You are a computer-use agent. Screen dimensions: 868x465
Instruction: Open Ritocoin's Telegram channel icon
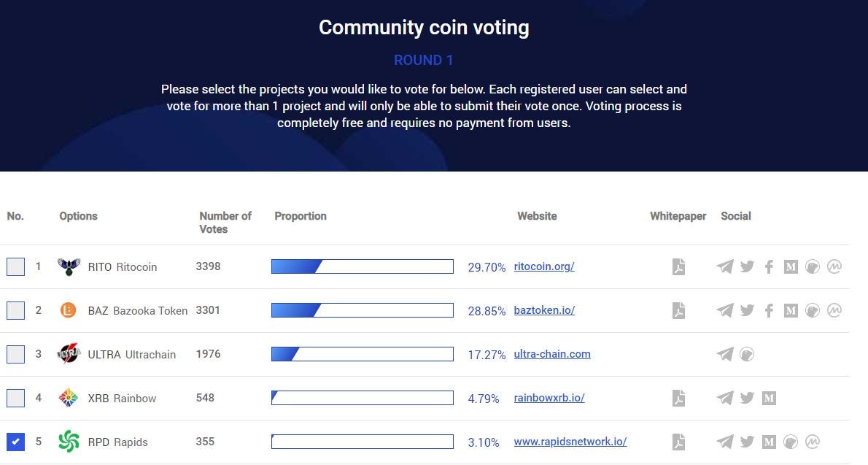point(725,266)
